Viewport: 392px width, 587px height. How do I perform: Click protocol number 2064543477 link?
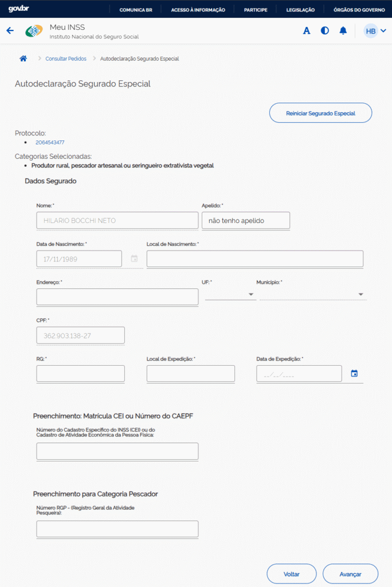point(50,142)
